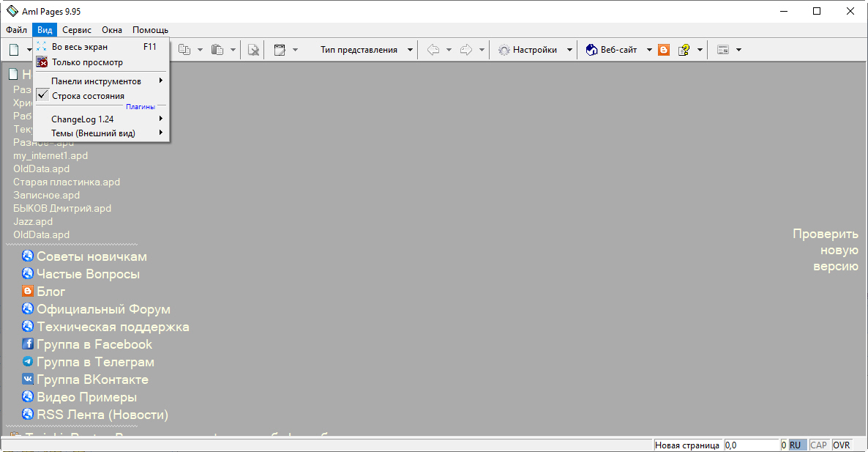
Task: Click the notepad toolbar icon
Action: pos(280,50)
